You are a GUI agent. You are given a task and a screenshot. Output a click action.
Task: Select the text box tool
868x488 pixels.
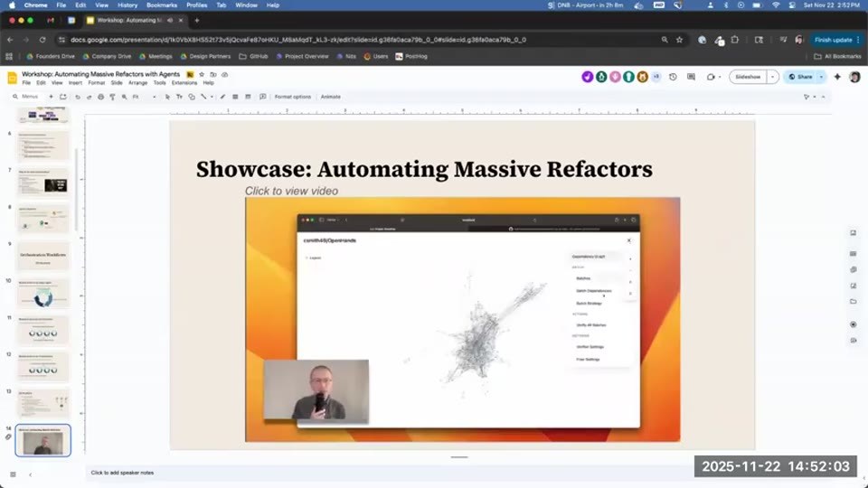pyautogui.click(x=179, y=97)
